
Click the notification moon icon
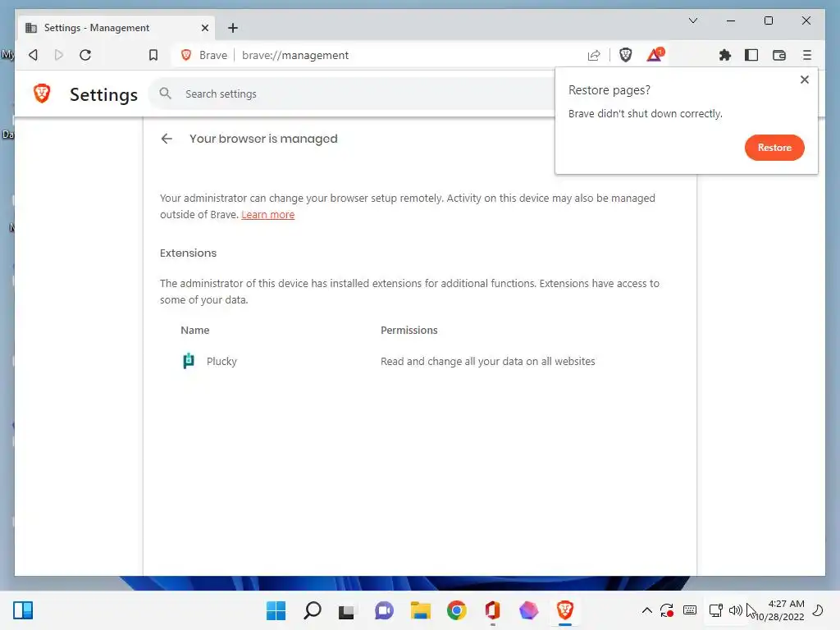tap(818, 610)
